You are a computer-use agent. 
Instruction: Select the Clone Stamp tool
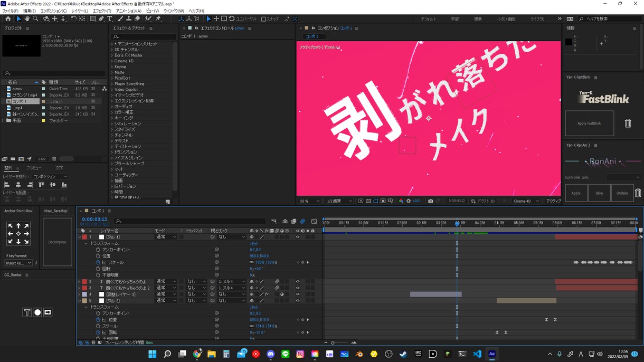tap(129, 19)
